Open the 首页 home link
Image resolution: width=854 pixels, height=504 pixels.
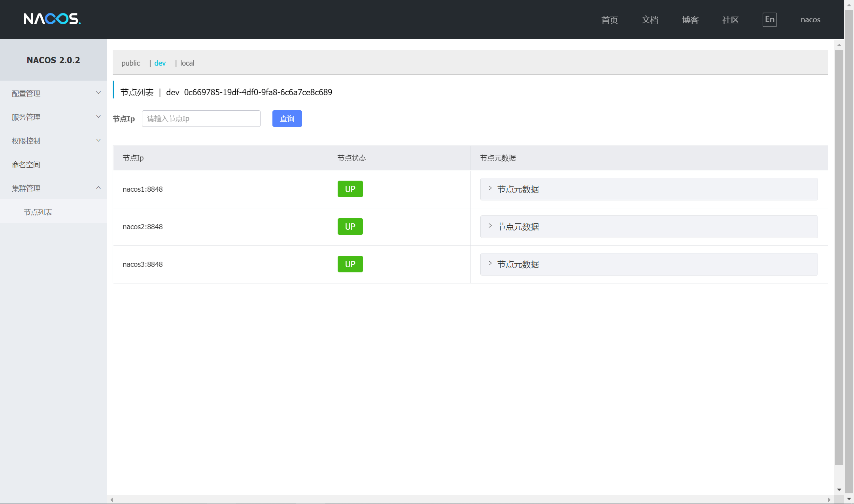[610, 20]
